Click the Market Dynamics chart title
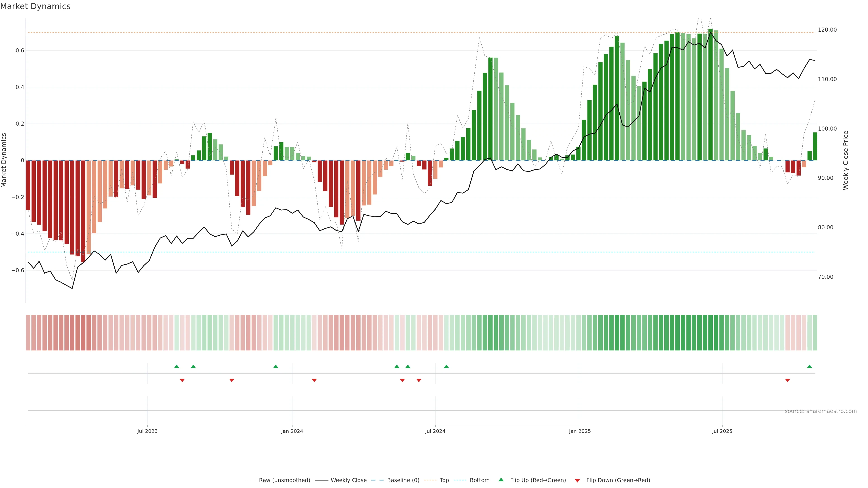This screenshot has height=488, width=868. point(35,6)
